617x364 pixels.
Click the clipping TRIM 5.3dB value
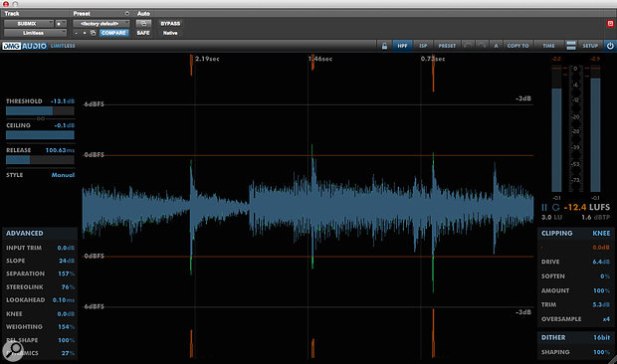click(x=601, y=304)
